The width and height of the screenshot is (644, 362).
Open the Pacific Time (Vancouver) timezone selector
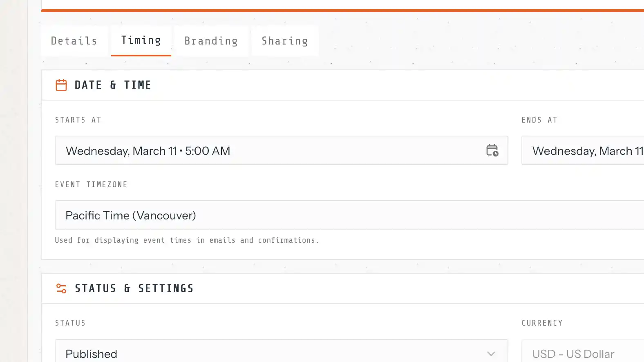pos(131,215)
